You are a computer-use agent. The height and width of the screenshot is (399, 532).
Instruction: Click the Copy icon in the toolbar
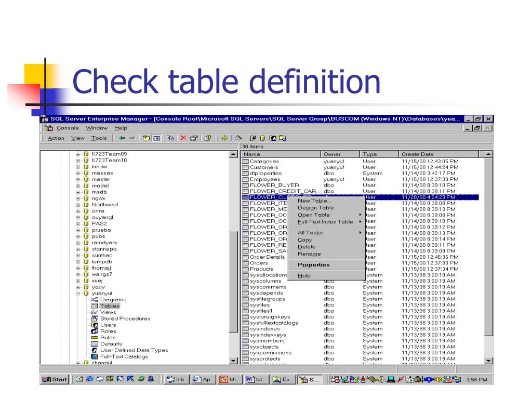(170, 138)
